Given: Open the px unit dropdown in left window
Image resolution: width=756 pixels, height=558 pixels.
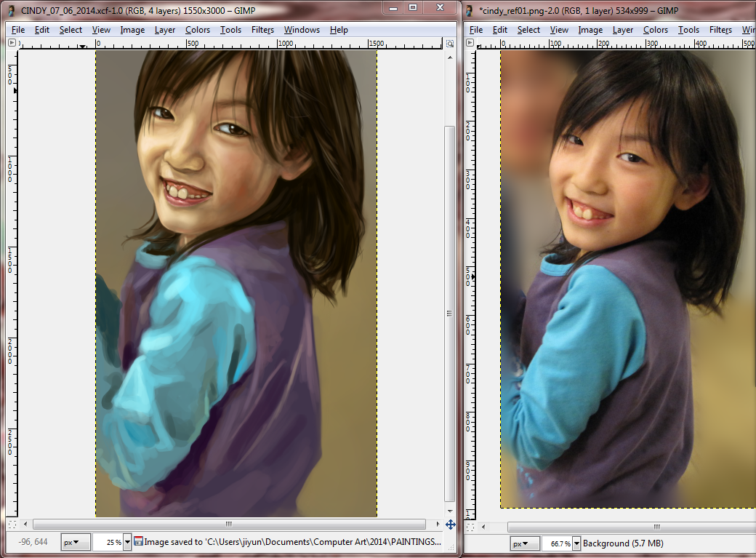Looking at the screenshot, I should tap(75, 542).
